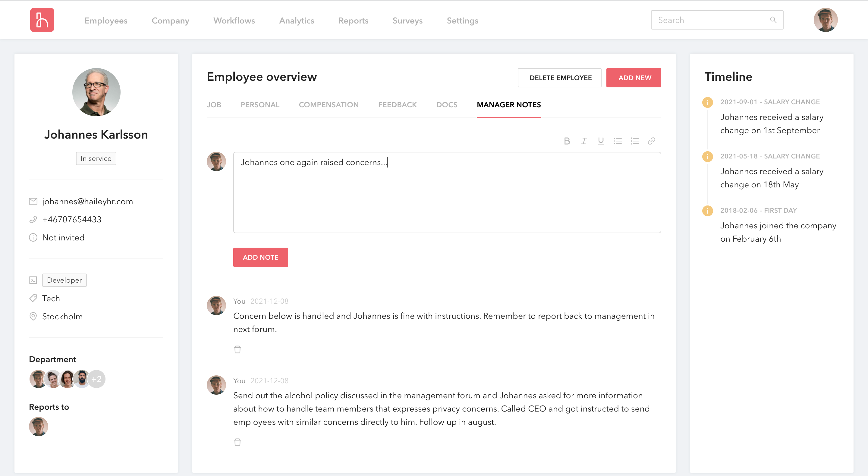Open the Workflows menu
This screenshot has height=476, width=868.
click(234, 20)
